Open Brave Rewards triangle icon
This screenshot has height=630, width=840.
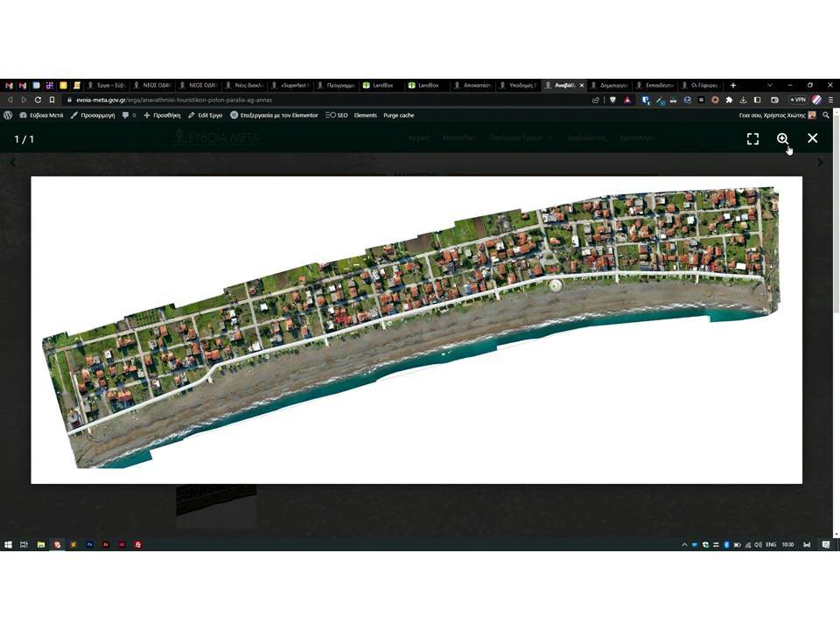point(627,100)
